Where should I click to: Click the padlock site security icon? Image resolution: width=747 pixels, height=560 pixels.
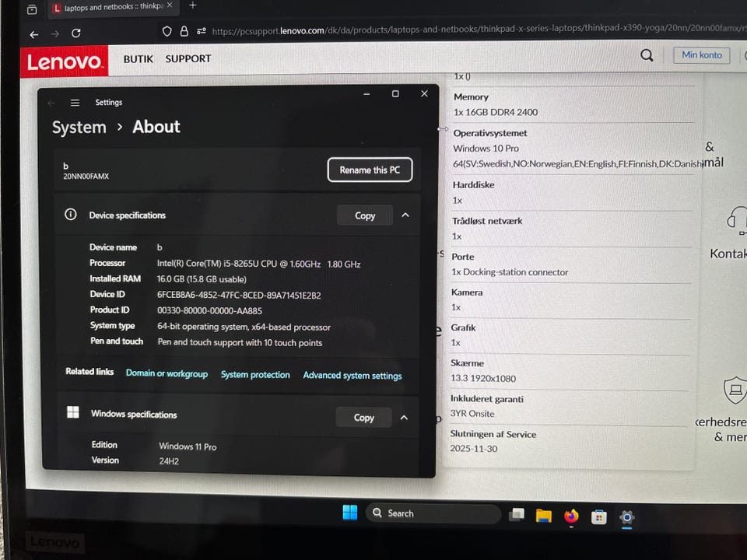pyautogui.click(x=184, y=31)
